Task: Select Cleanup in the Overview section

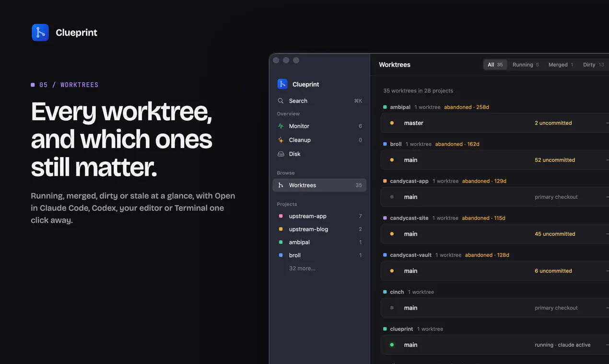Action: click(319, 140)
